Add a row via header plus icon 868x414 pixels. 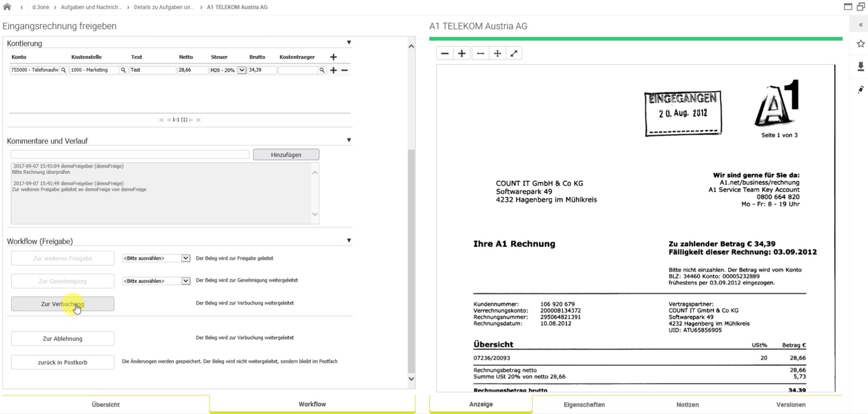334,57
